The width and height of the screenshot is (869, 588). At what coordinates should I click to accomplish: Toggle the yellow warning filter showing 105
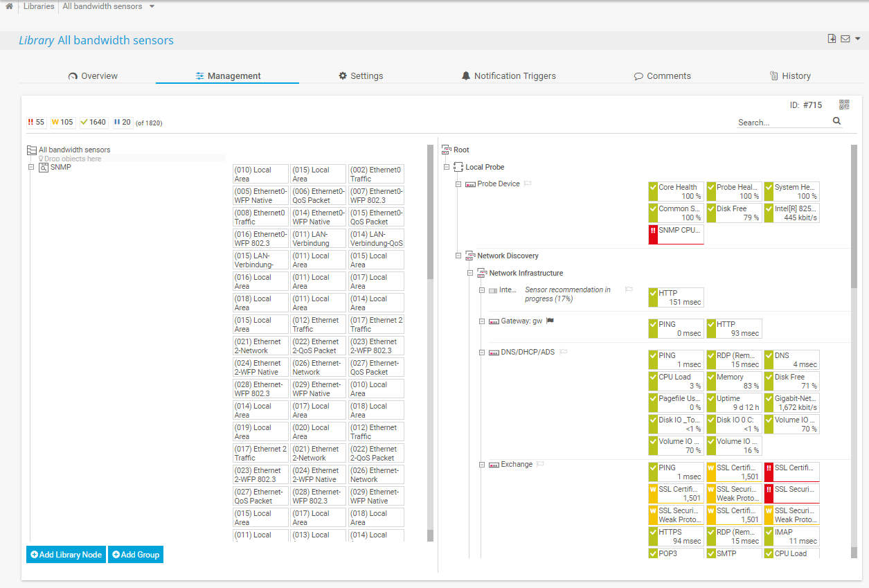point(62,123)
